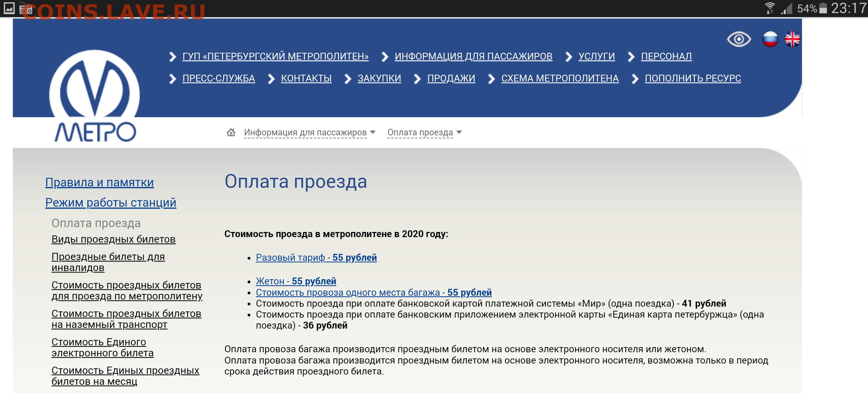Screen dimensions: 868x393
Task: Click arrow before Продажи
Action: [417, 79]
